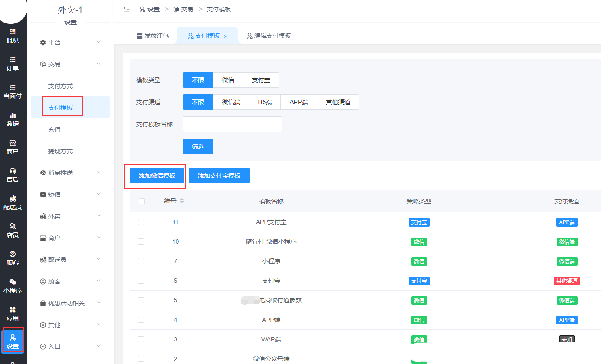
Task: Click the collapse-menu icon in top bar
Action: click(x=127, y=9)
